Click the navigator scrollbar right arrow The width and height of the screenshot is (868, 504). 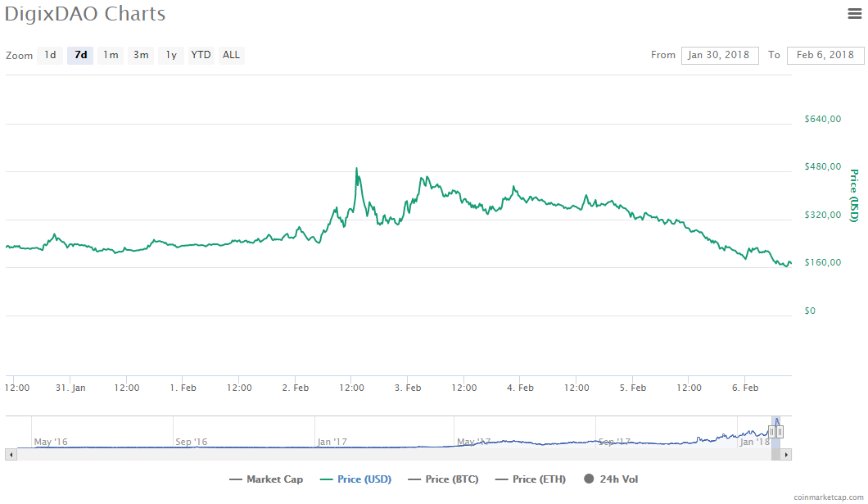click(x=786, y=455)
